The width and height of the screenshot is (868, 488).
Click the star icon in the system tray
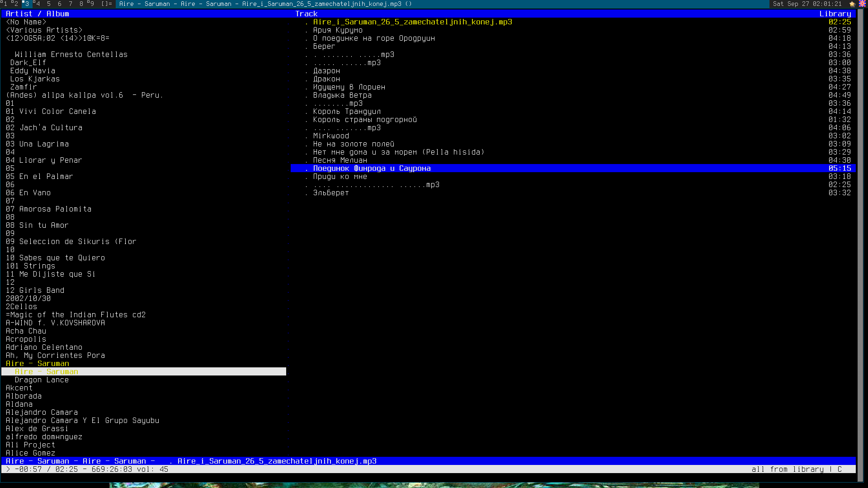pos(852,4)
